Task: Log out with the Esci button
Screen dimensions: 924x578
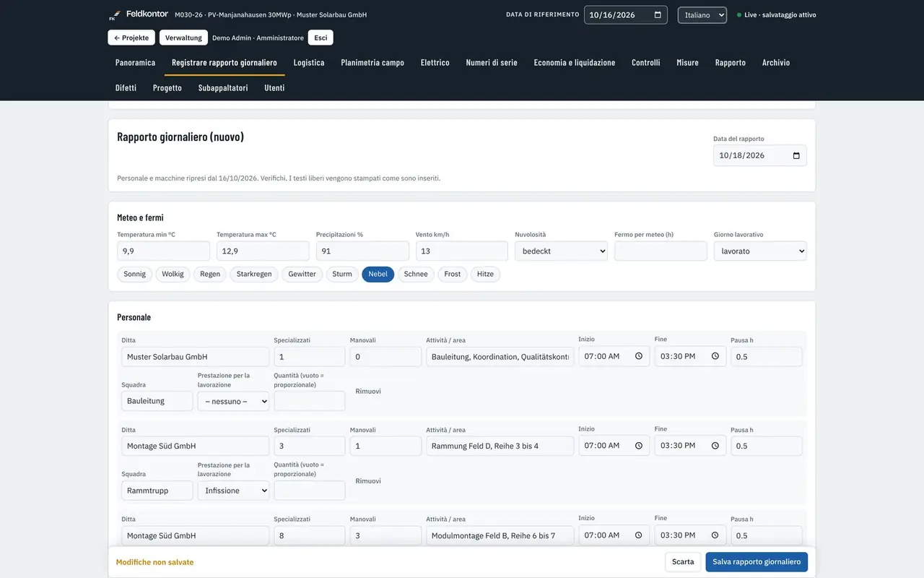Action: tap(321, 38)
